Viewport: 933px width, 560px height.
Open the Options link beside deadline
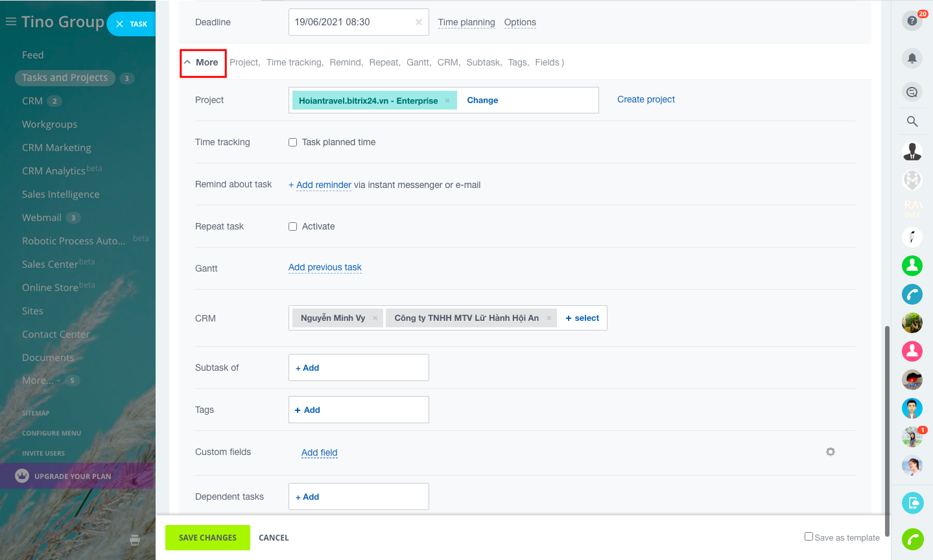520,22
